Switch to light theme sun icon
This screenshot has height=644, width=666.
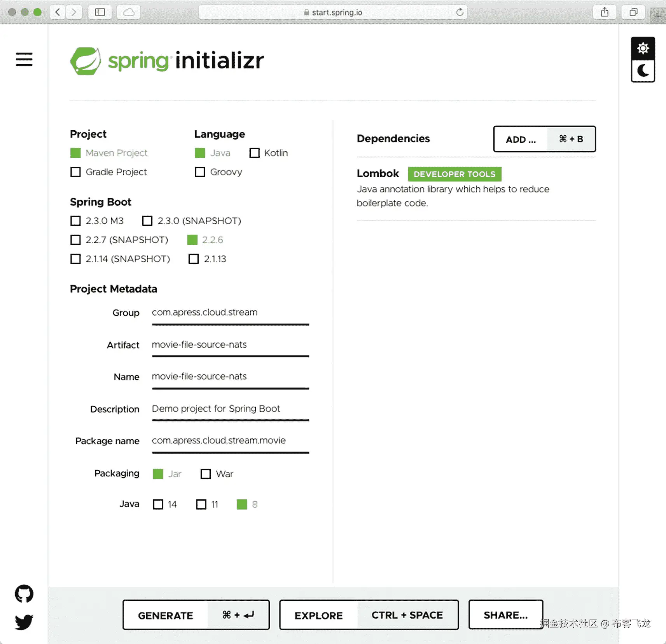click(x=643, y=48)
